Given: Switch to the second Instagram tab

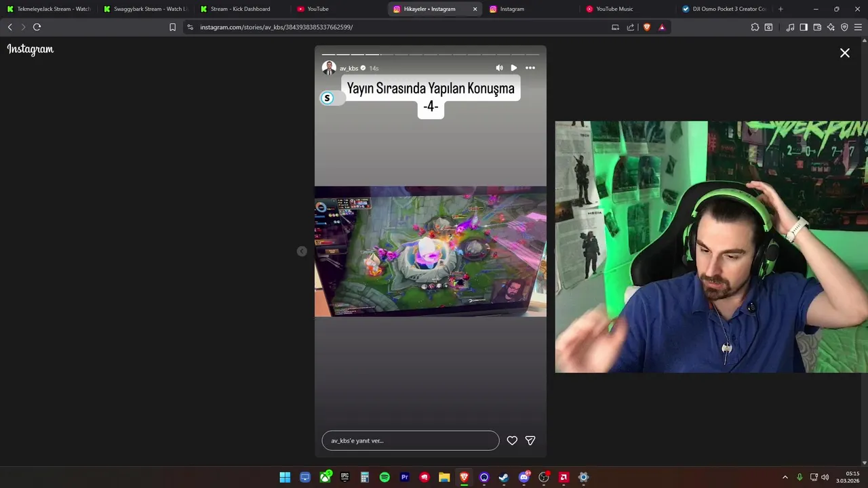Looking at the screenshot, I should (x=531, y=9).
